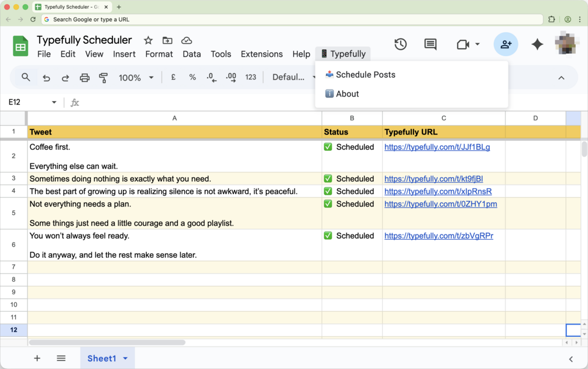Close the Typefully menu
The width and height of the screenshot is (588, 369).
point(343,54)
